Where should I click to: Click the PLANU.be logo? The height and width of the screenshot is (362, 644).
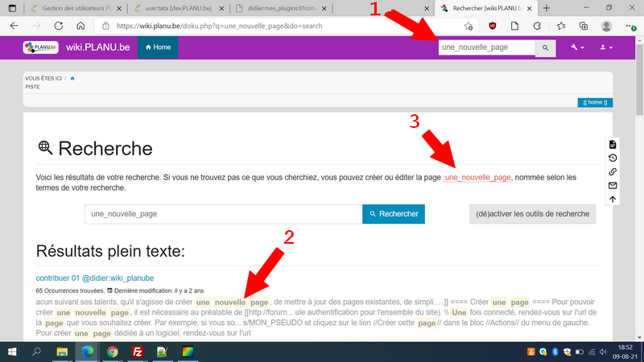pyautogui.click(x=39, y=47)
